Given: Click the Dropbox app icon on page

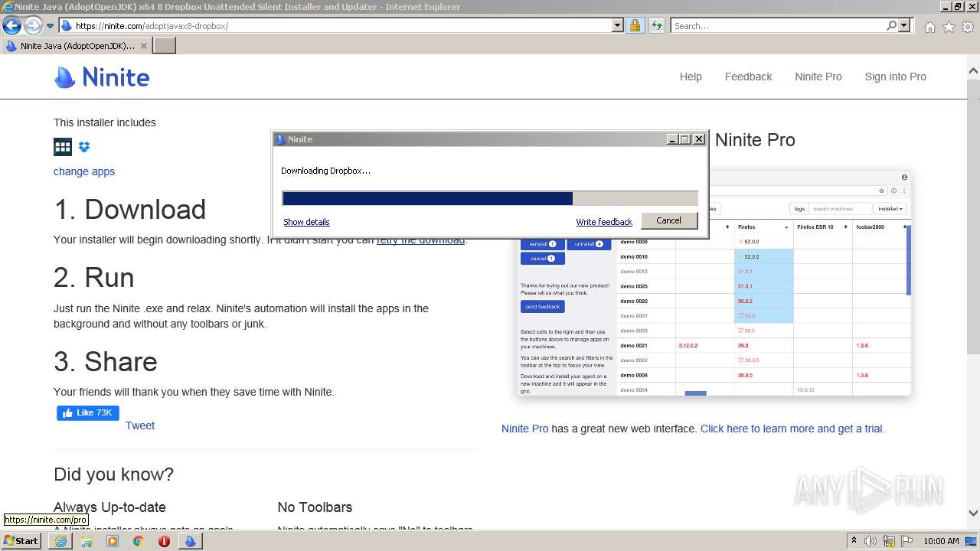Looking at the screenshot, I should pyautogui.click(x=84, y=147).
